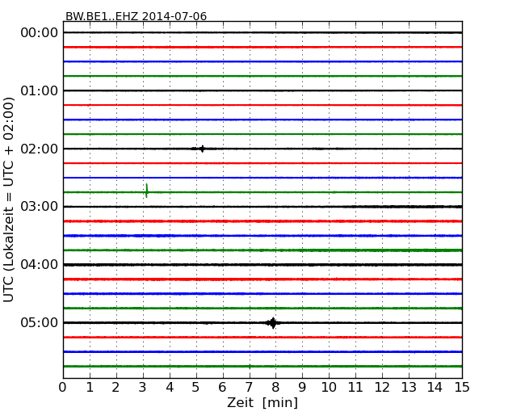
Task: Click x-axis tick label 3
Action: coord(143,388)
